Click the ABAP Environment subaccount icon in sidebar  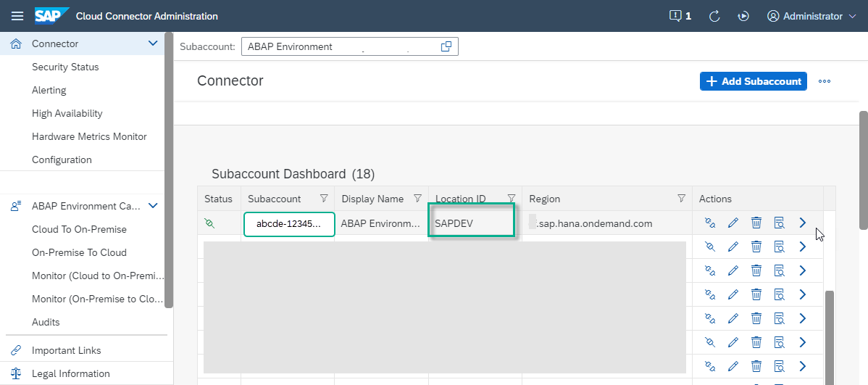[16, 206]
